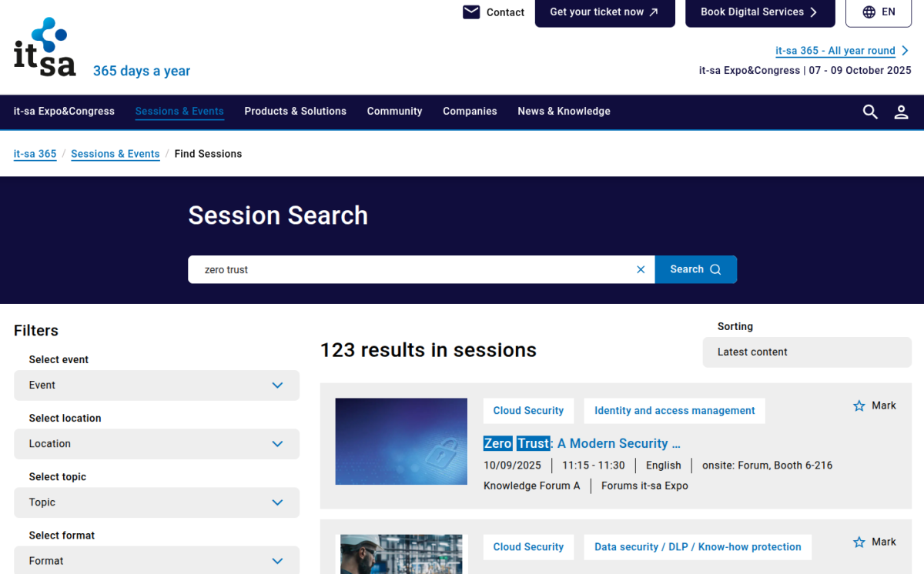The width and height of the screenshot is (924, 574).
Task: Open the padlock session thumbnail
Action: 401,441
